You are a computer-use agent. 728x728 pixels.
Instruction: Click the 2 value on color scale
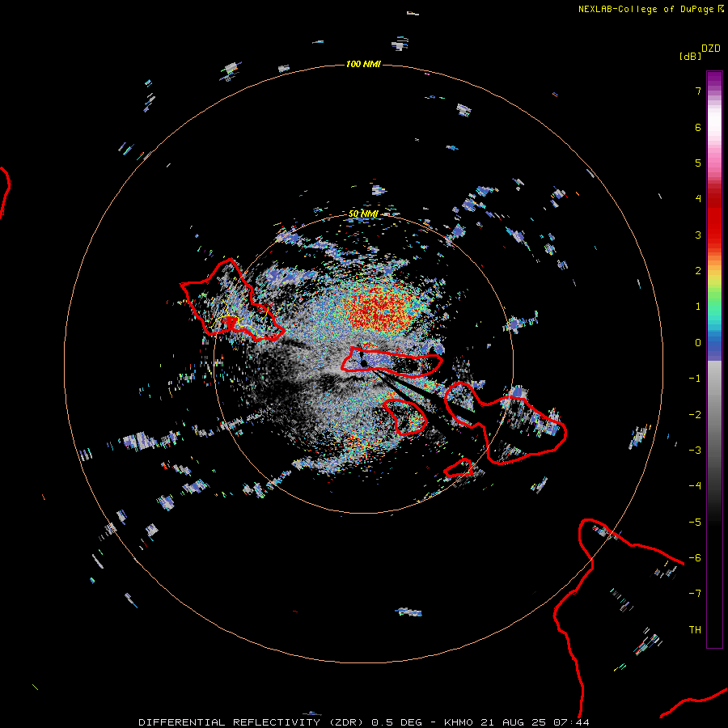click(698, 271)
